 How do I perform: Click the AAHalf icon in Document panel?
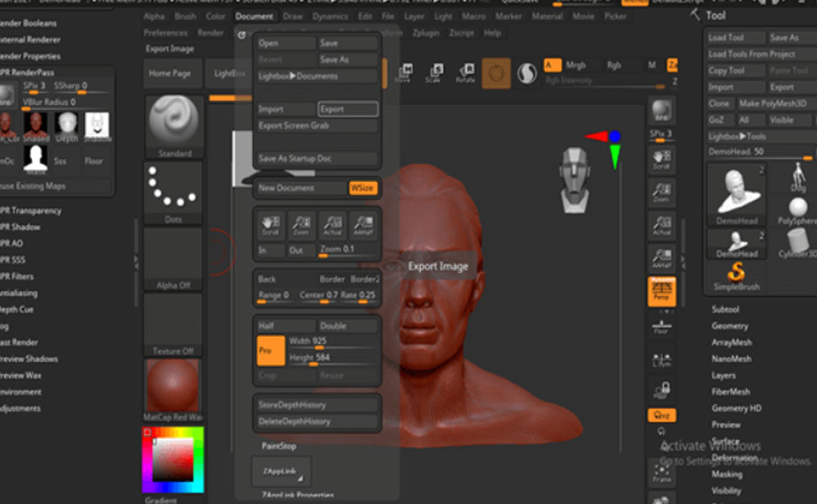363,224
